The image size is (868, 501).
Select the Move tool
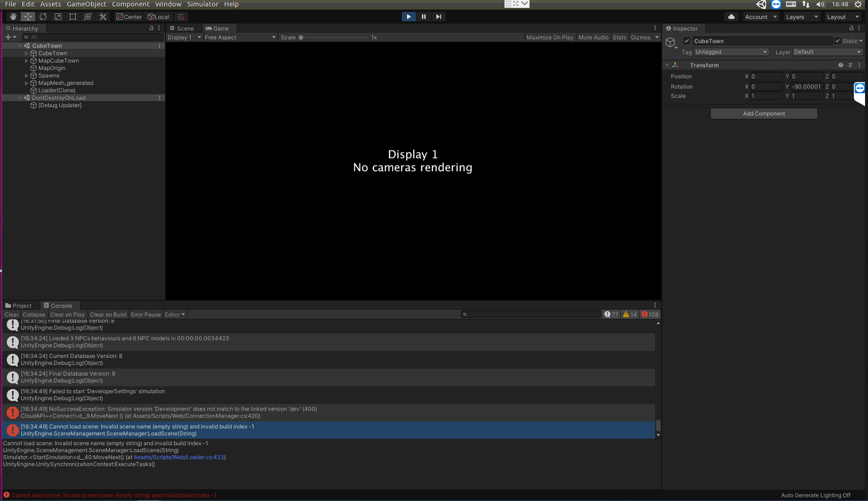pos(28,16)
